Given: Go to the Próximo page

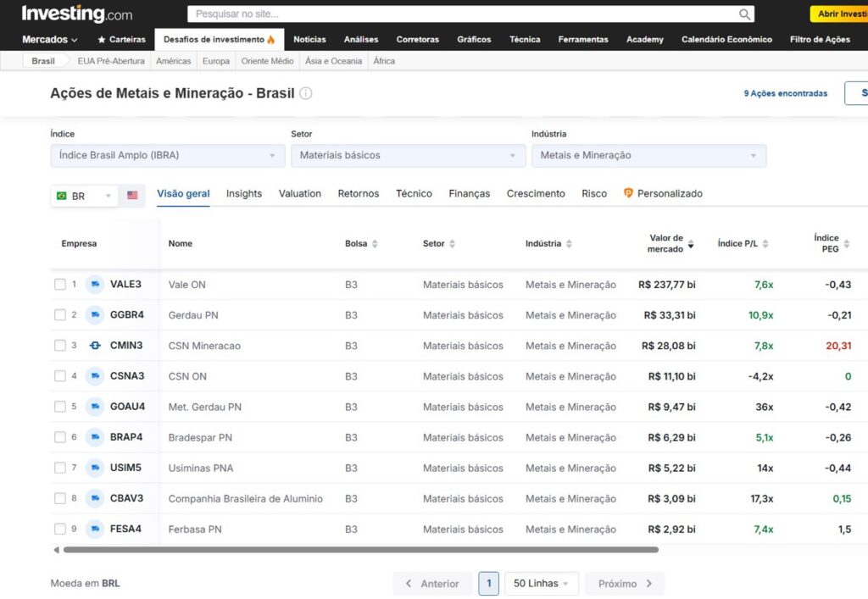Looking at the screenshot, I should 625,584.
